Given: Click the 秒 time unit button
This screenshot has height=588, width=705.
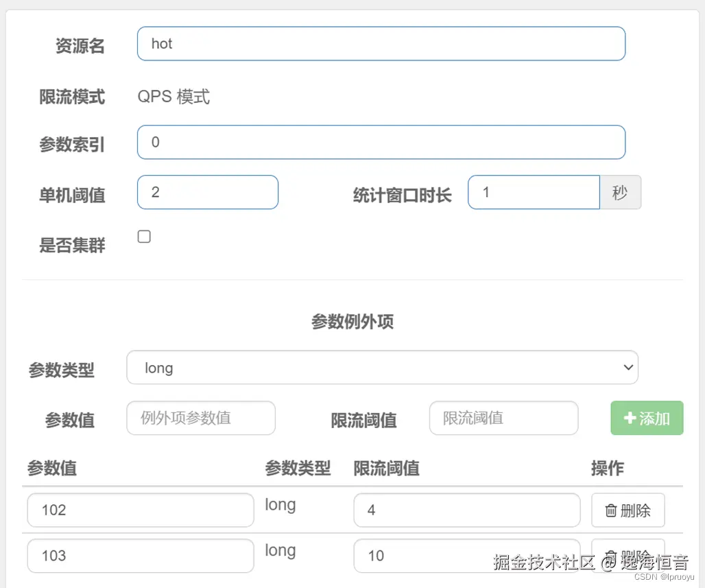Looking at the screenshot, I should pos(620,193).
